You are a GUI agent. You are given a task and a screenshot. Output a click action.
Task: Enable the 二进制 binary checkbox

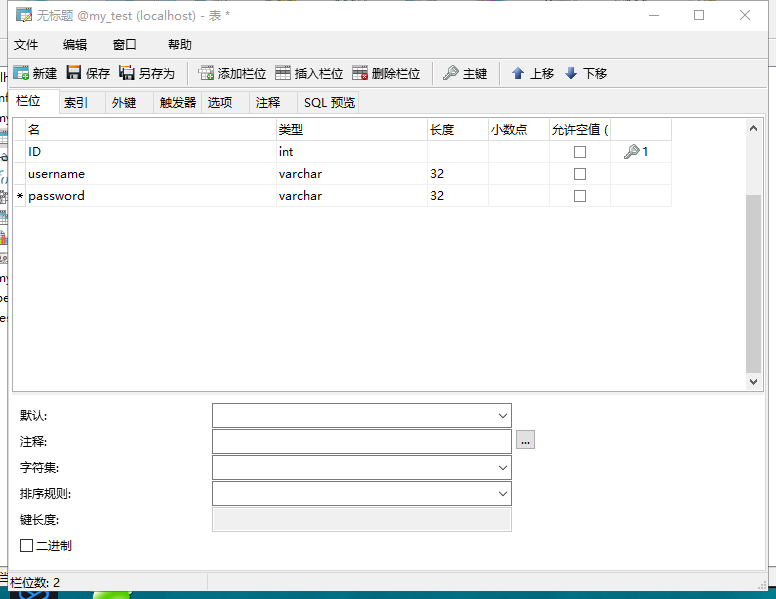pos(26,546)
